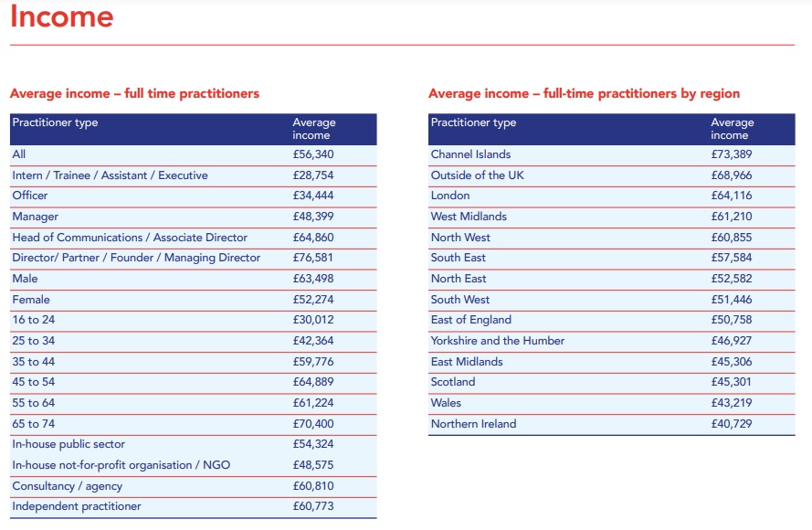Click the "Director/ Partner / Founder / Managing Director" label
812x530 pixels.
tap(136, 258)
